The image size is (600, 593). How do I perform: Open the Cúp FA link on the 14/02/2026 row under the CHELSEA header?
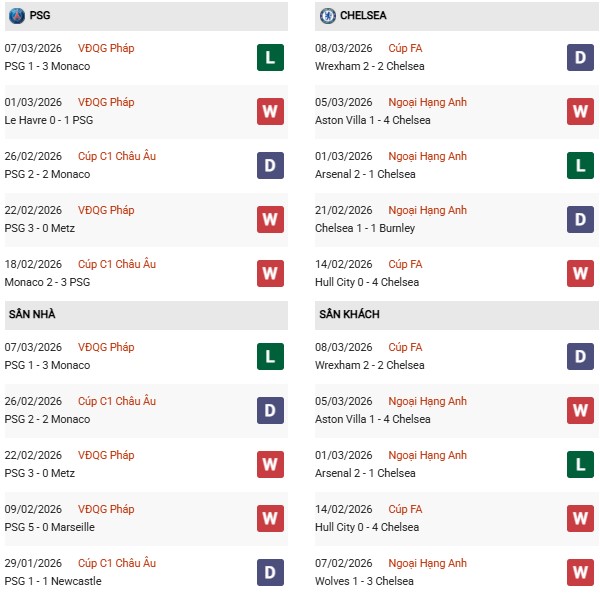[404, 264]
